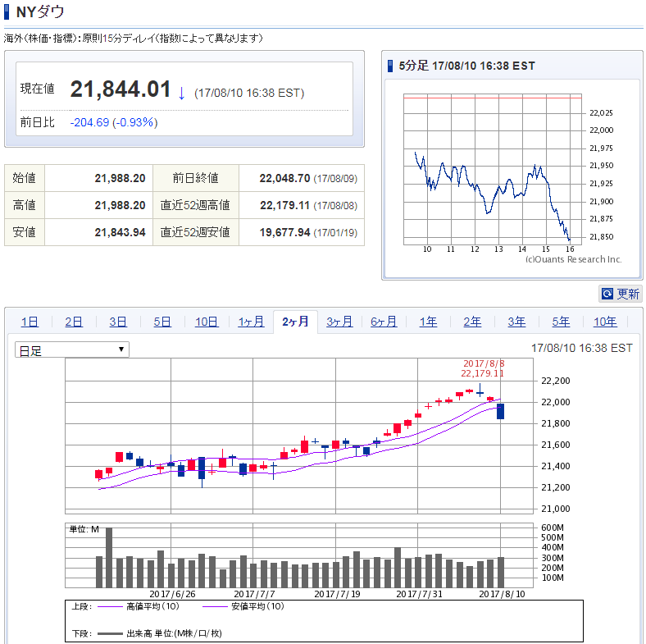Switch to the 1日 period tab
The height and width of the screenshot is (644, 646).
[30, 322]
